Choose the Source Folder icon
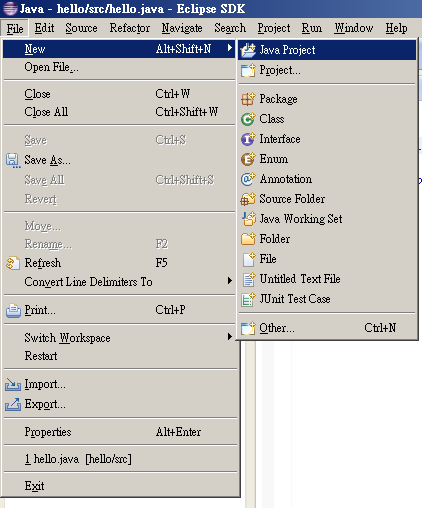The image size is (422, 508). (x=248, y=199)
